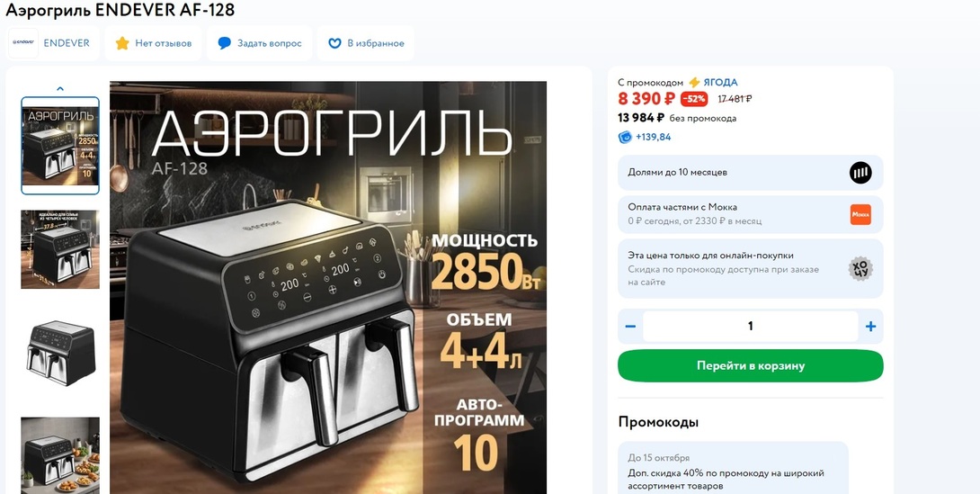Click the yellow star reviews icon
The height and width of the screenshot is (494, 980).
tap(122, 43)
